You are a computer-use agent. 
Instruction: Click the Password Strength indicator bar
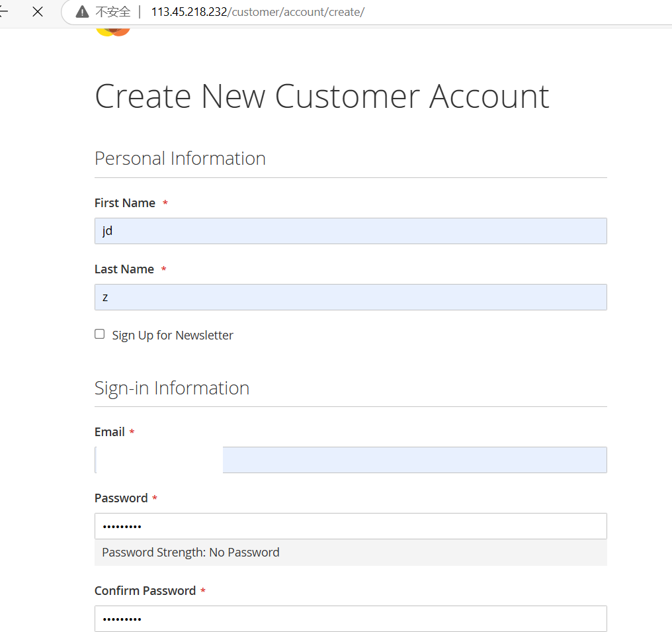point(351,552)
